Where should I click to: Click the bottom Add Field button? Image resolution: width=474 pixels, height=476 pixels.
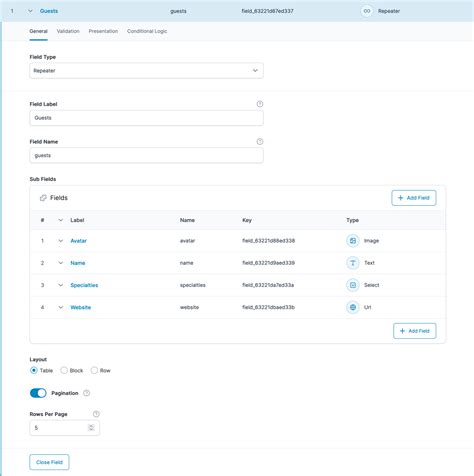415,331
